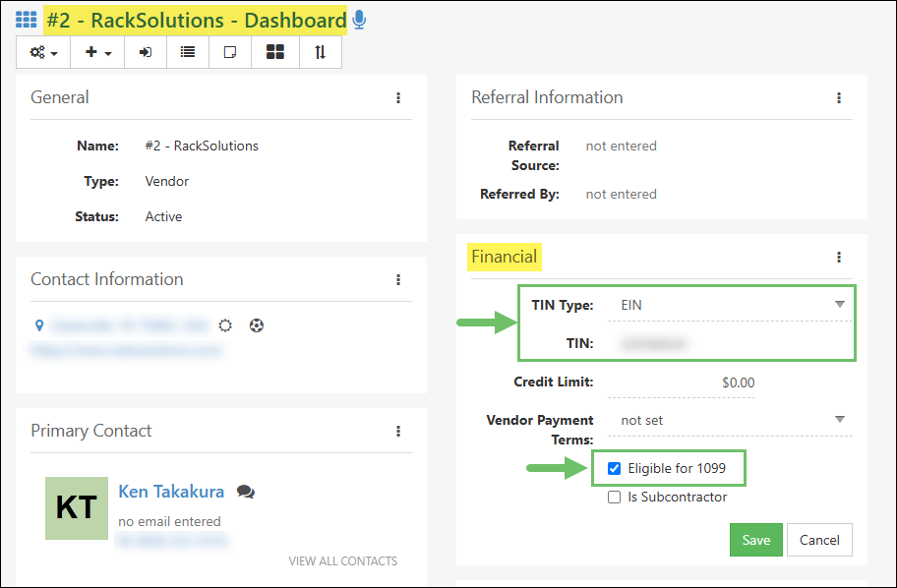Viewport: 897px width, 588px height.
Task: Click the sticky note toolbar icon
Action: 230,52
